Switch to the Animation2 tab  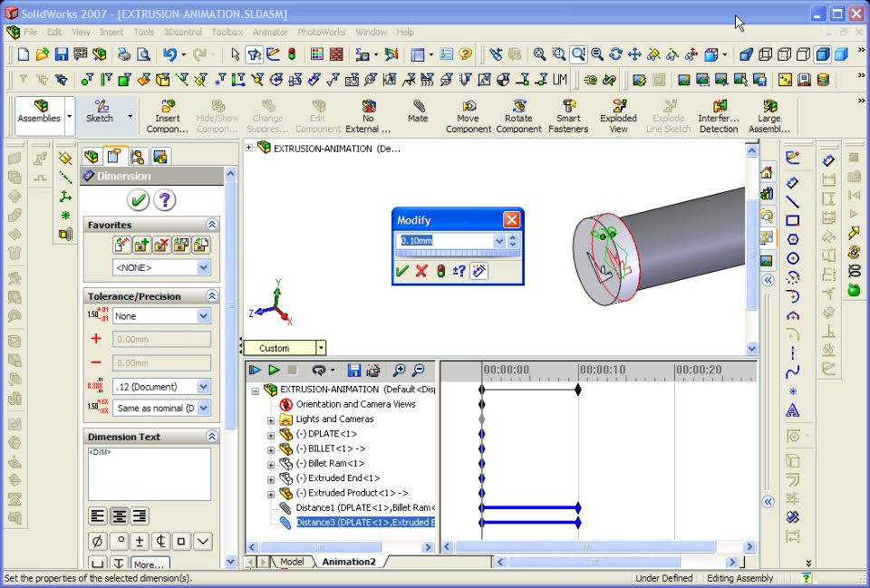click(349, 562)
